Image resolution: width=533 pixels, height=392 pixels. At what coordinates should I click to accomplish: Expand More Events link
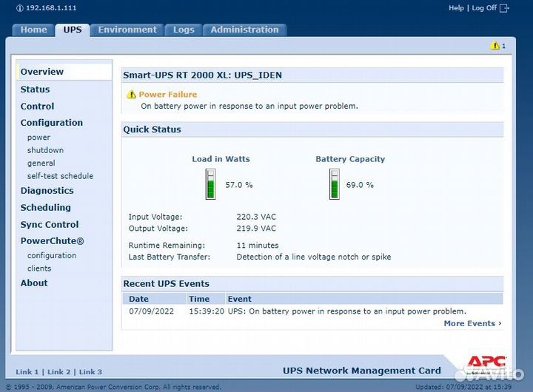coord(472,323)
